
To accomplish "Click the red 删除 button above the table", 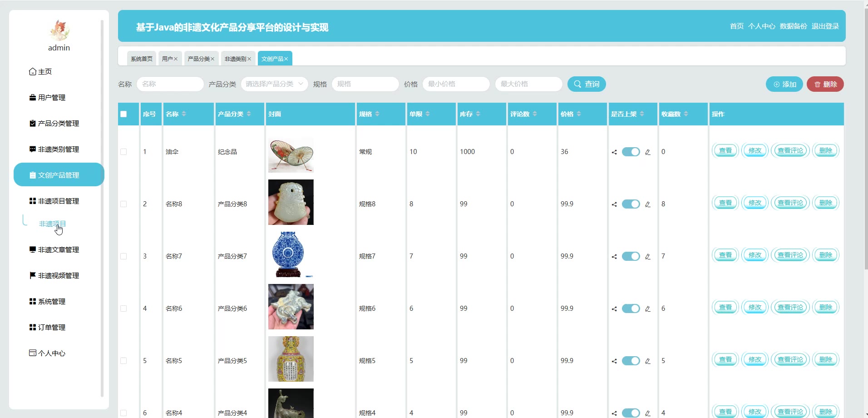I will click(825, 84).
